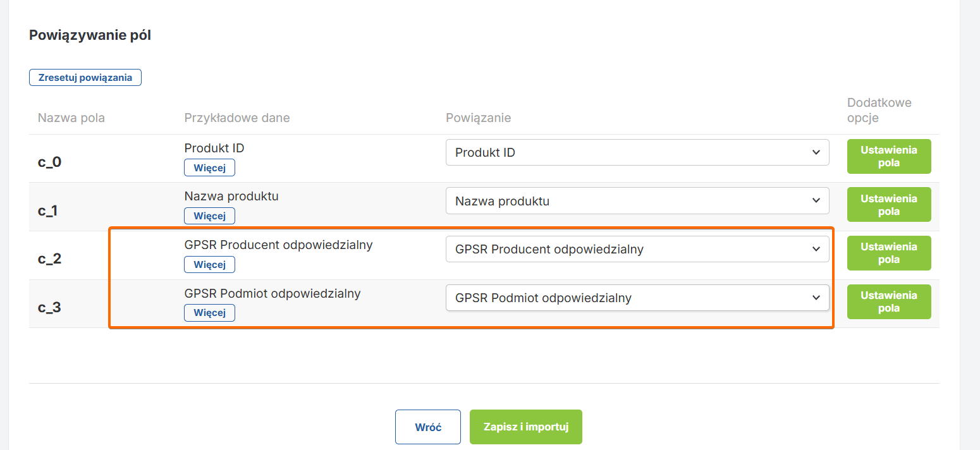
Task: Open Ustawienia pola for row c_2
Action: click(x=888, y=253)
